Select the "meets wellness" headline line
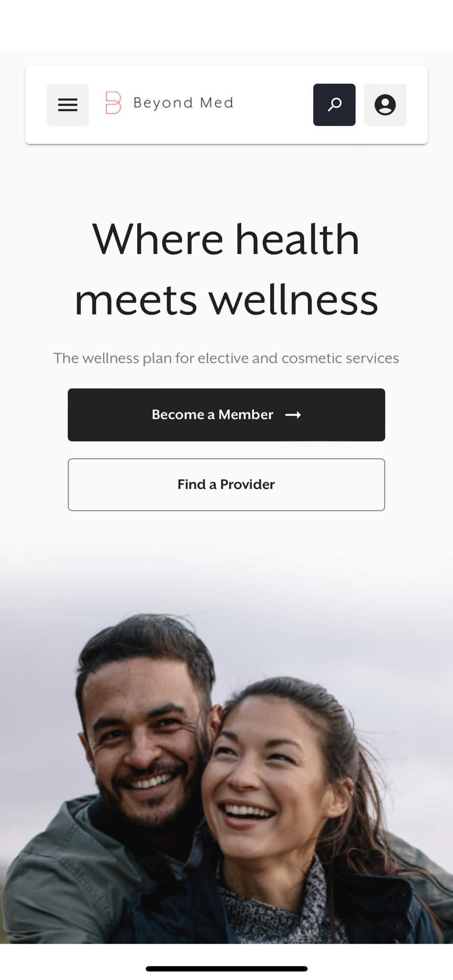This screenshot has height=980, width=453. [x=226, y=299]
